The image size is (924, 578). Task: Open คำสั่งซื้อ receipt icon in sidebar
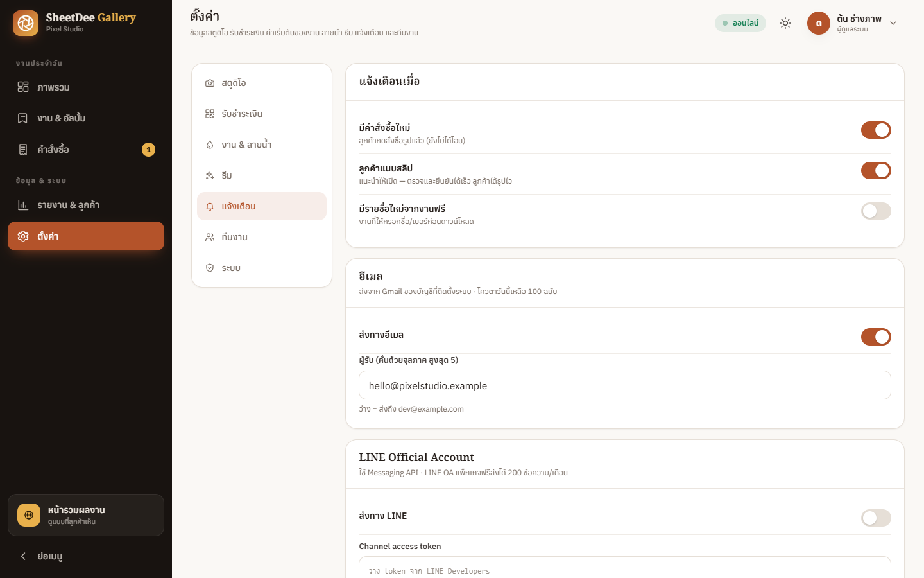coord(23,150)
